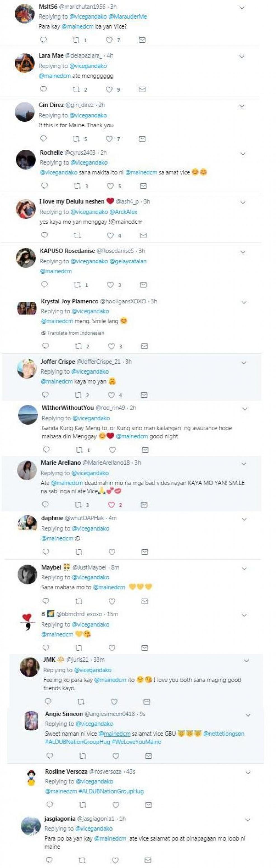Open the dropdown on JMK's tweet

click(x=247, y=661)
